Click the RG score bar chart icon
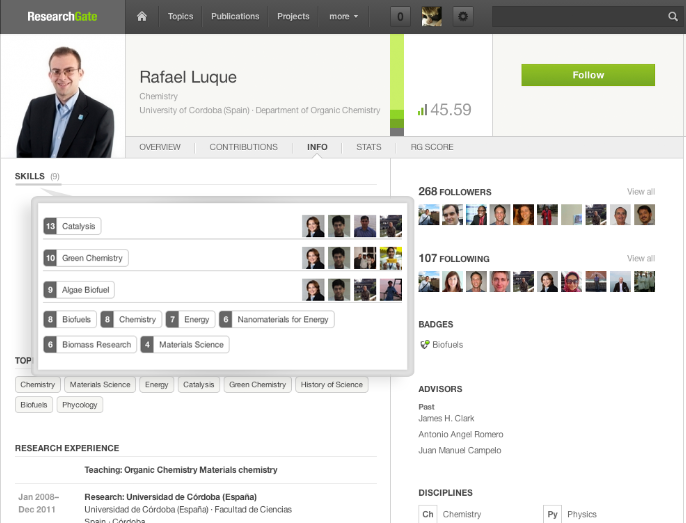The width and height of the screenshot is (686, 523). tap(423, 110)
